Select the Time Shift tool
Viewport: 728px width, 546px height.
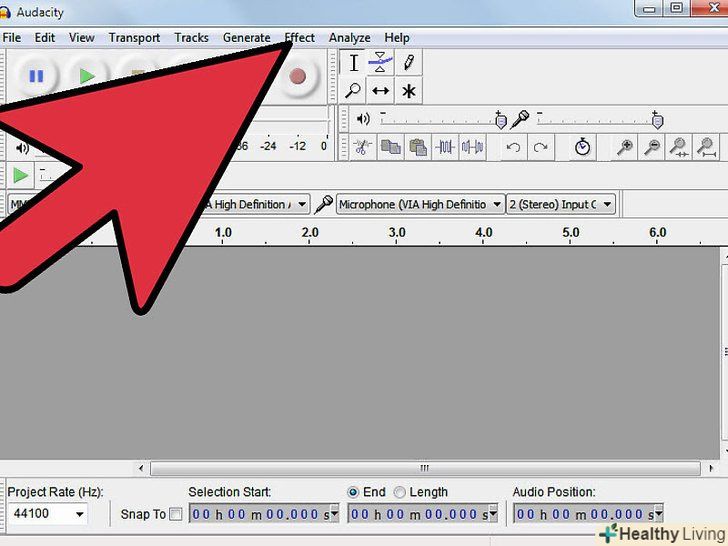pos(380,91)
